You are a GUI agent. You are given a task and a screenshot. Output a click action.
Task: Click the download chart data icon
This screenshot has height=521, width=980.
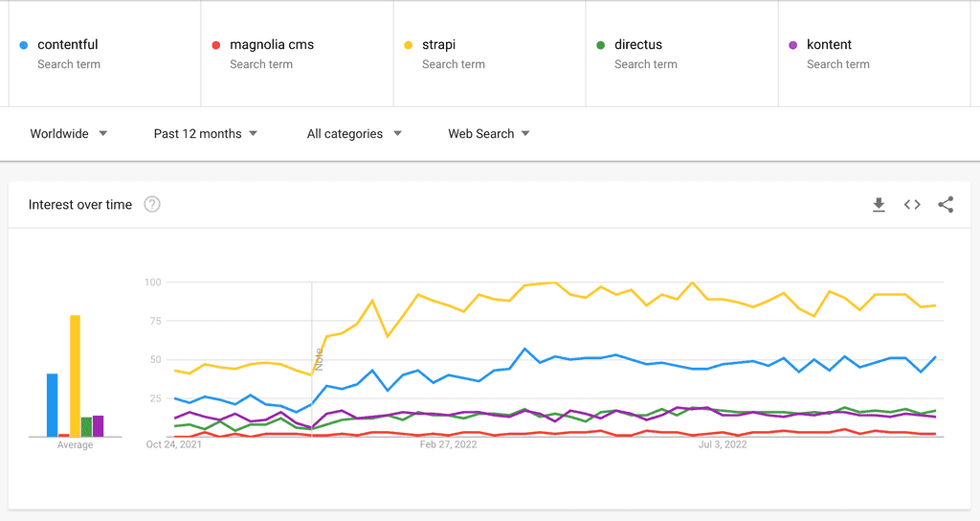[x=879, y=204]
